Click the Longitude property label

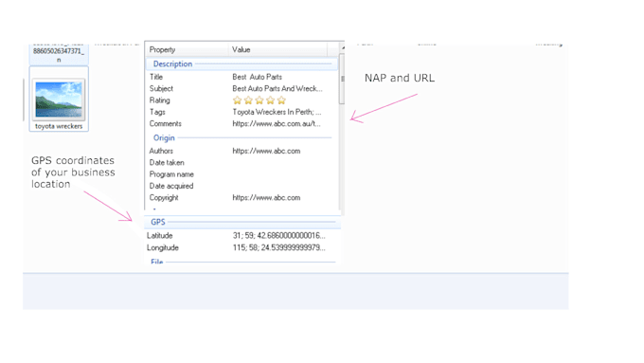pyautogui.click(x=163, y=247)
